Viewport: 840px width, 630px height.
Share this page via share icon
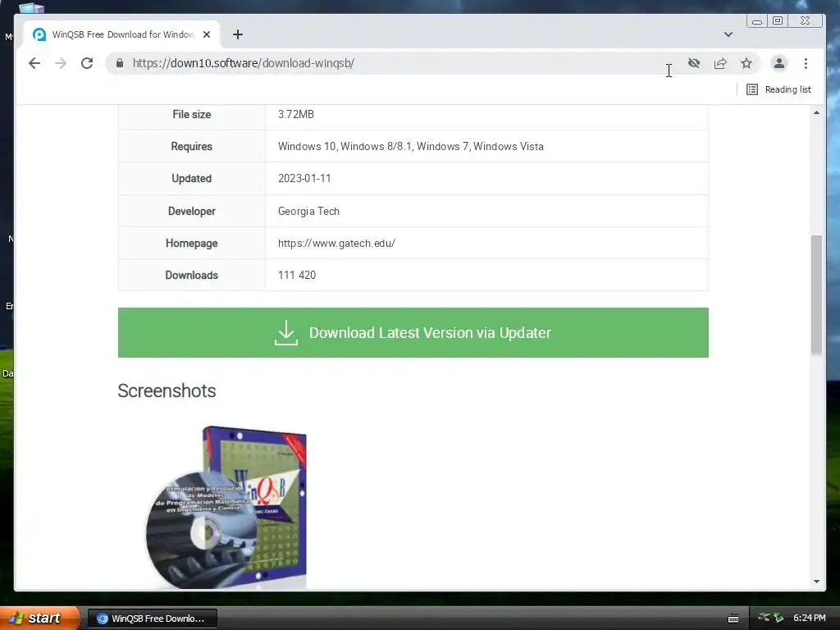click(x=720, y=63)
